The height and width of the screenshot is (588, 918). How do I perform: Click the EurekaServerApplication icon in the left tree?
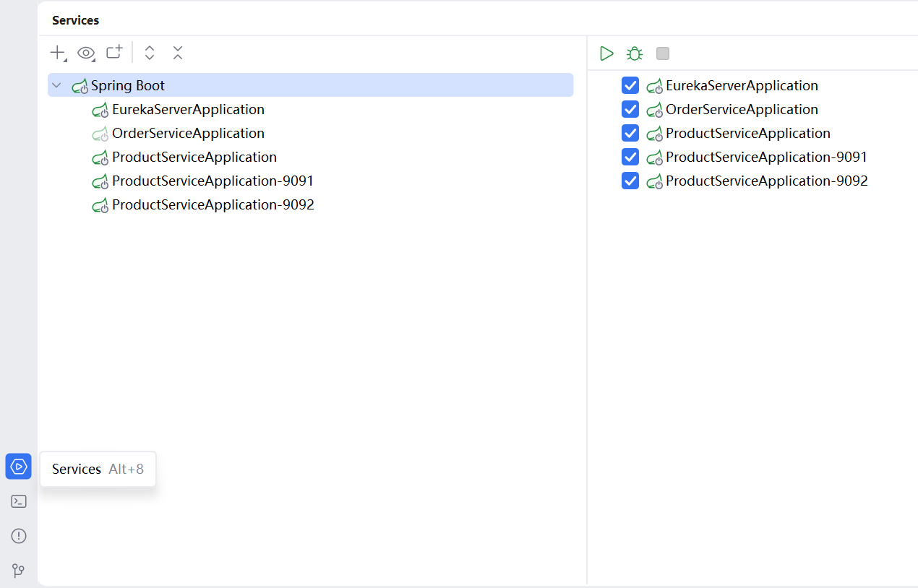[x=100, y=110]
